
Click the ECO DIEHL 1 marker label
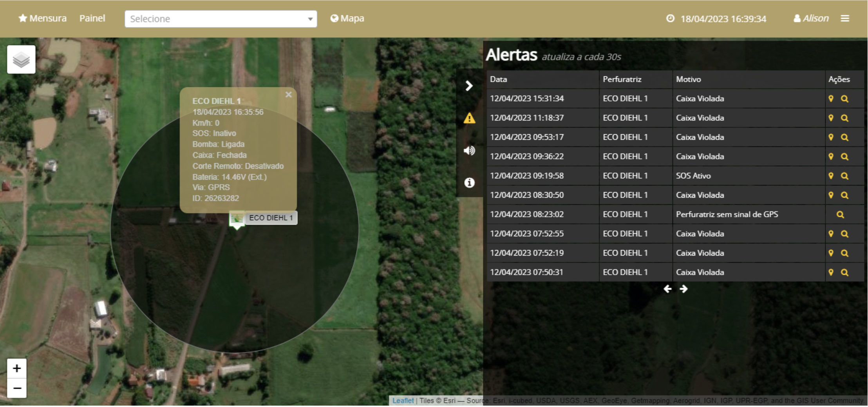click(x=271, y=218)
